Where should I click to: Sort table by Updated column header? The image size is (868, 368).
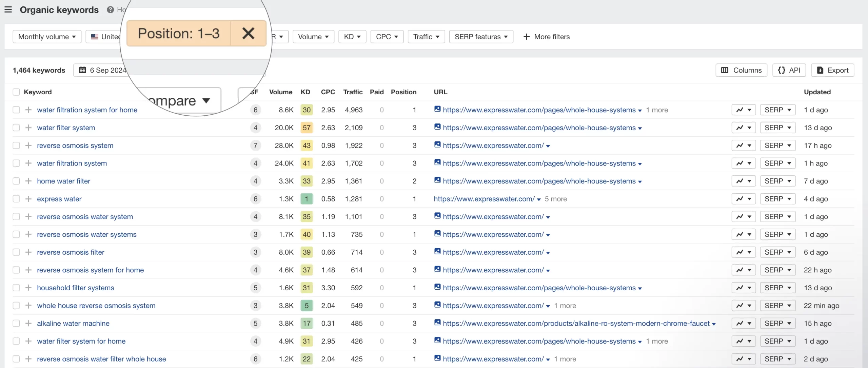(x=817, y=92)
